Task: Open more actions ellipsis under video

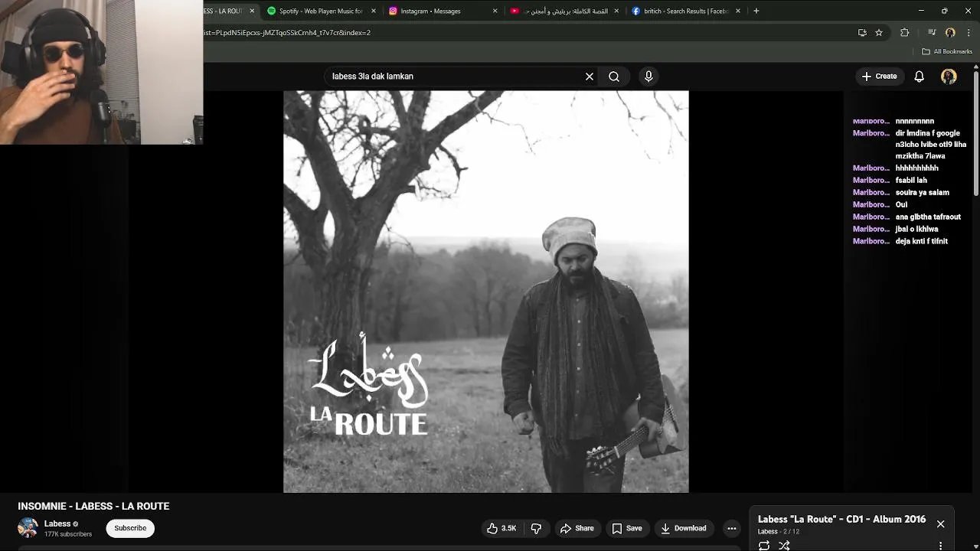Action: (x=732, y=528)
